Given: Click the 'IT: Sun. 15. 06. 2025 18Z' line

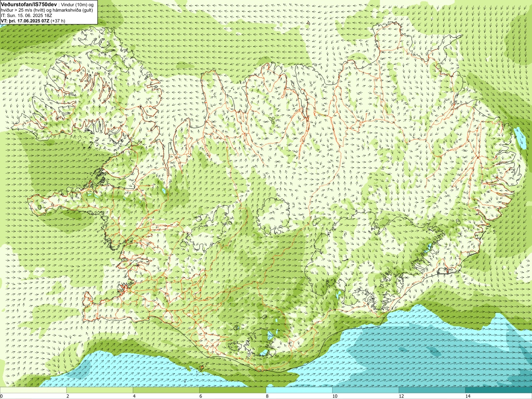Looking at the screenshot, I should click(27, 15).
